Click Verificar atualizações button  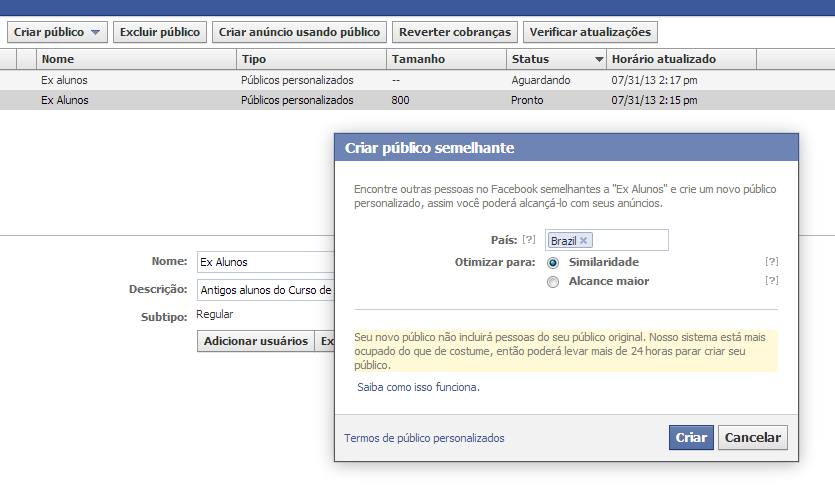coord(591,32)
